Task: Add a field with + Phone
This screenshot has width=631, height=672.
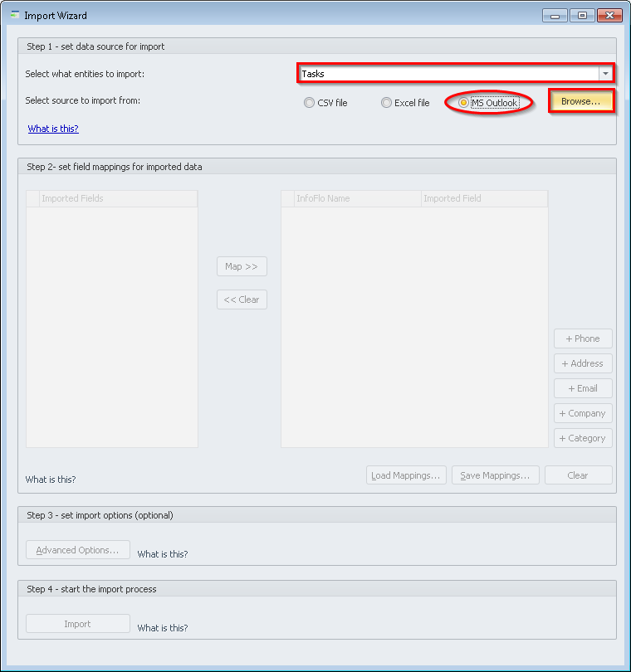Action: tap(583, 338)
